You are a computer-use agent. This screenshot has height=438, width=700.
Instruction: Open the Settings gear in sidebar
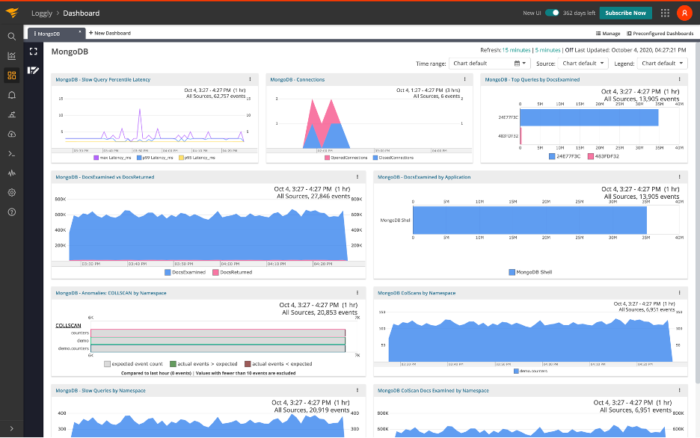pyautogui.click(x=11, y=192)
